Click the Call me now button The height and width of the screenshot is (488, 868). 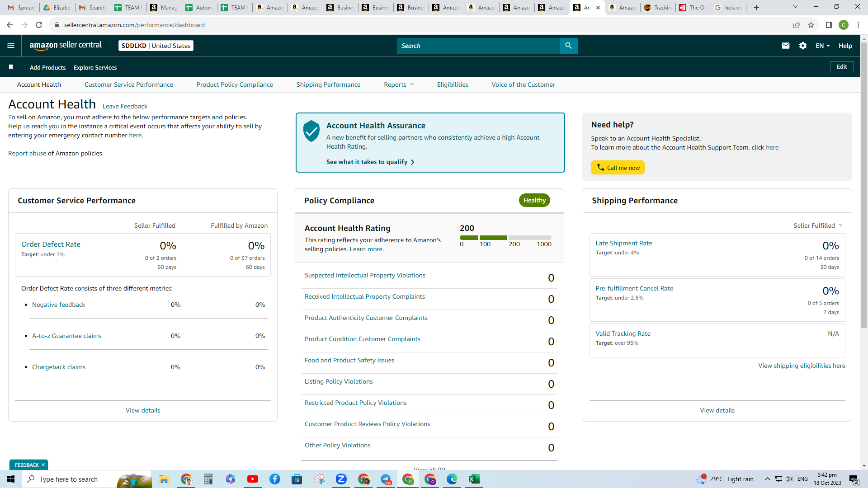tap(618, 168)
